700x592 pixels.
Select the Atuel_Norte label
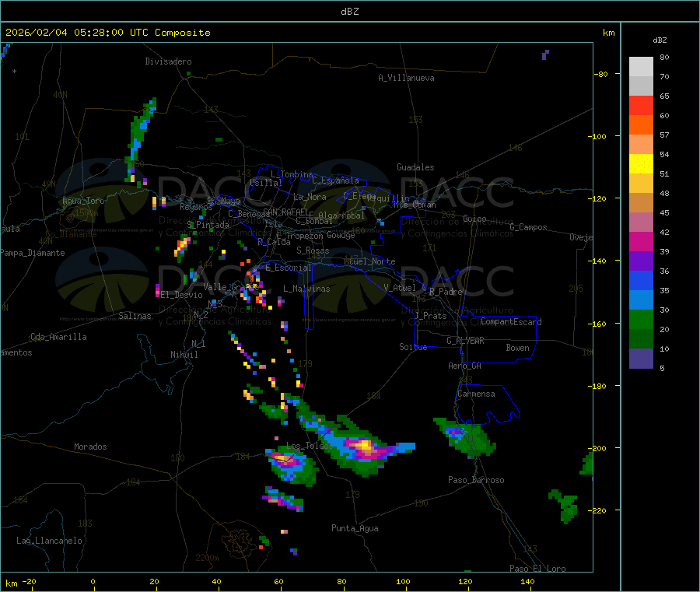click(x=369, y=261)
